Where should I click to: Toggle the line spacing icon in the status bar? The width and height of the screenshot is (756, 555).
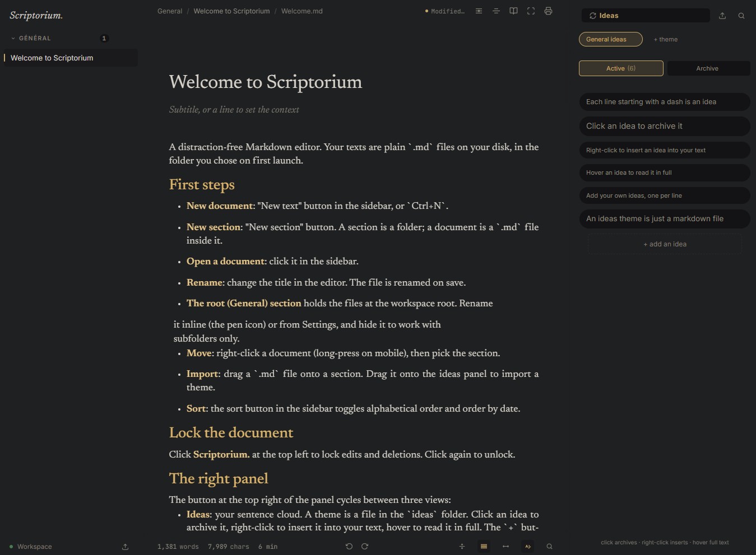click(x=462, y=547)
